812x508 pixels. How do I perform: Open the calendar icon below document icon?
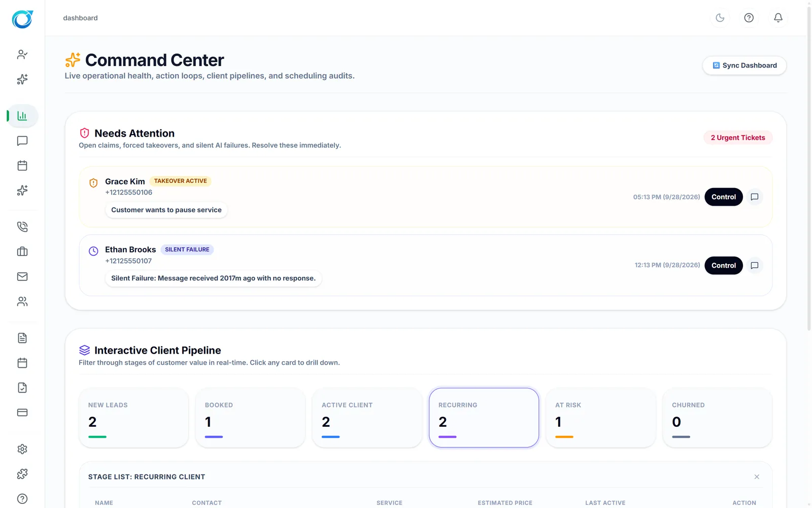coord(22,363)
